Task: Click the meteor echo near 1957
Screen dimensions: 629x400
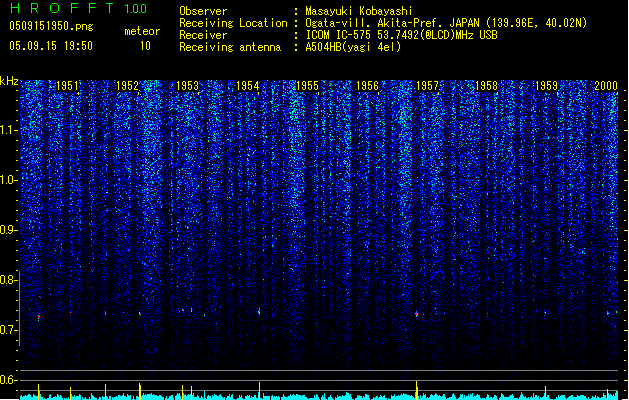Action: 416,314
